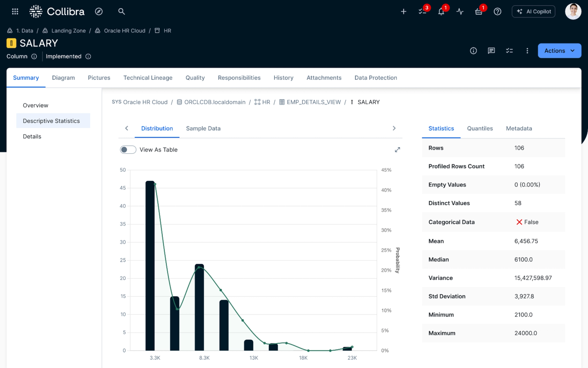588x368 pixels.
Task: Select the Quantiles tab
Action: tap(480, 128)
